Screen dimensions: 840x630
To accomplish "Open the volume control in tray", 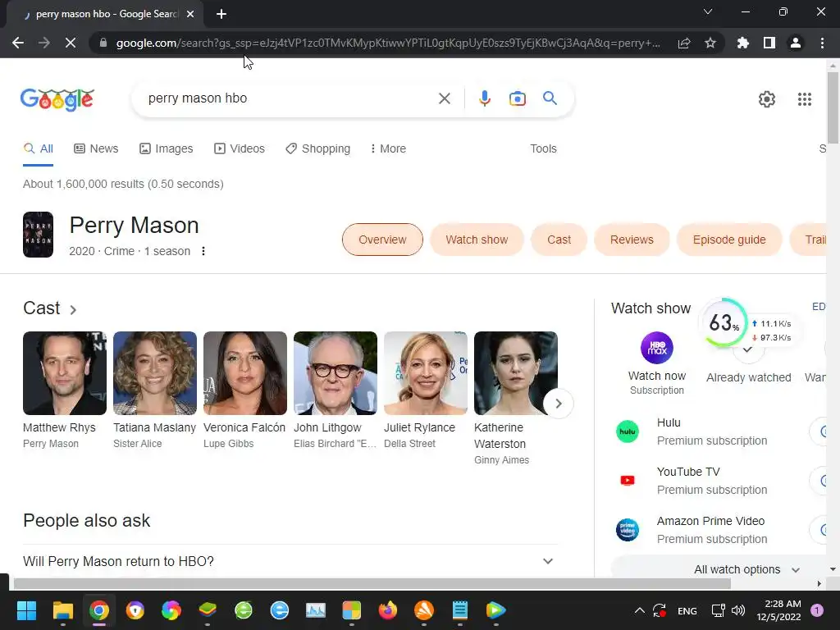I will [738, 610].
